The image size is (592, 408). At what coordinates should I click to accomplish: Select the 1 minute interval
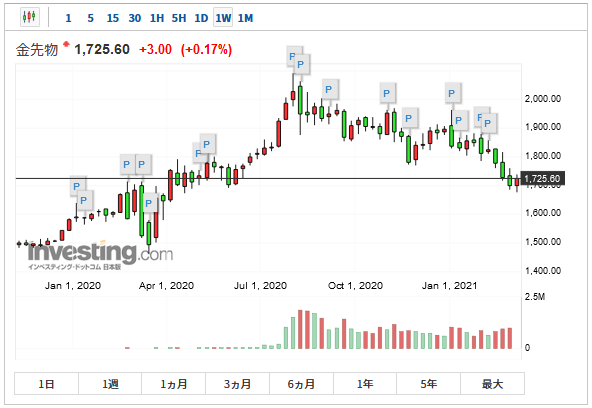pos(68,18)
